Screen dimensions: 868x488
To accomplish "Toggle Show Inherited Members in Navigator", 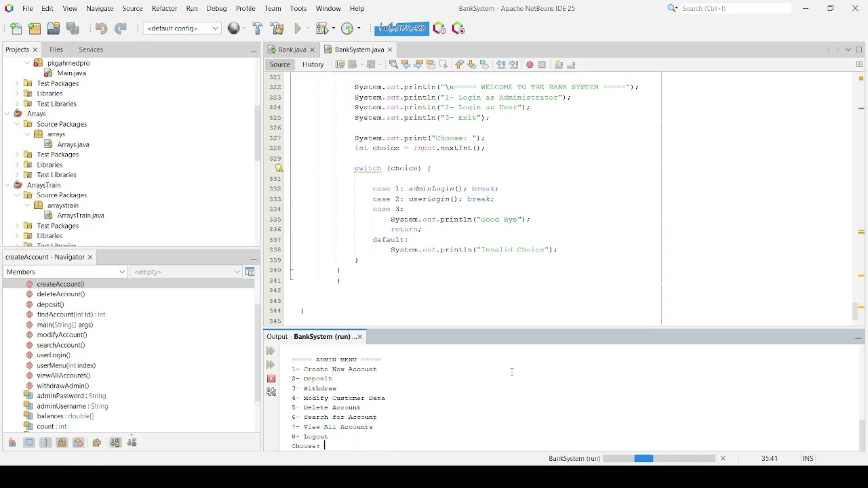I will [x=12, y=443].
